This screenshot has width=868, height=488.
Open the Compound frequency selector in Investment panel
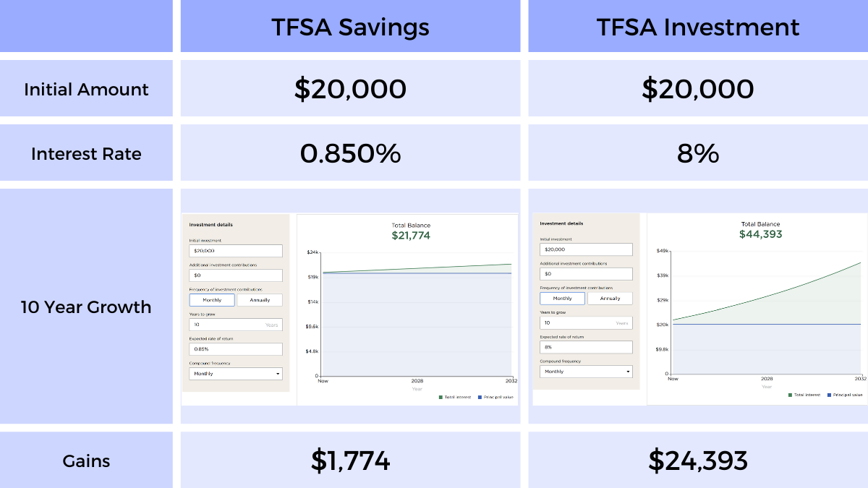586,371
